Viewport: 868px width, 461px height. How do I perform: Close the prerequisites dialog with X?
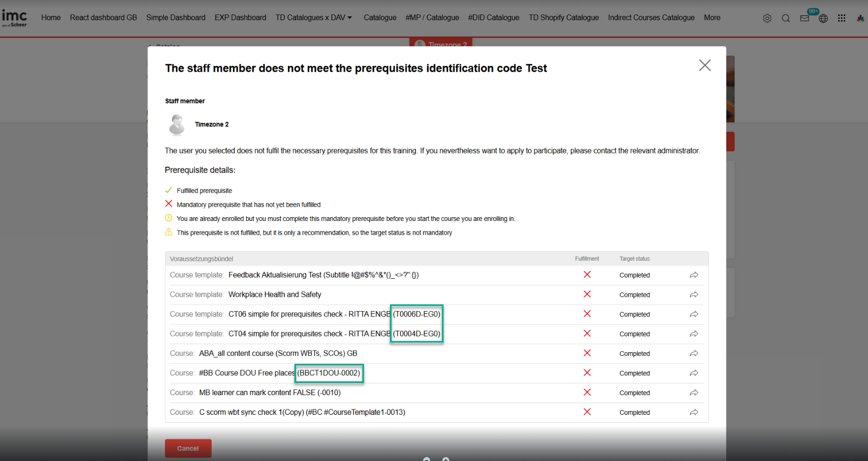[705, 65]
